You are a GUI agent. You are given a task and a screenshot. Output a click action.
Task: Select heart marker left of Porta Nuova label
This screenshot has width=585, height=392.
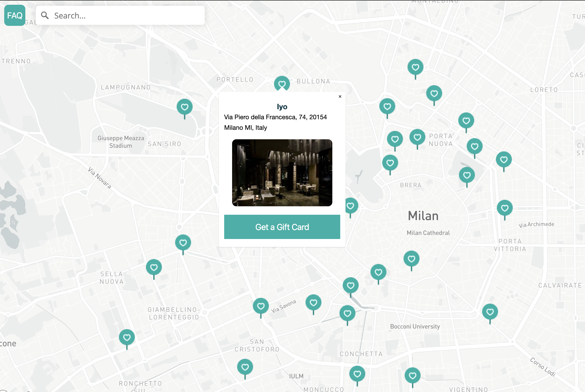417,137
